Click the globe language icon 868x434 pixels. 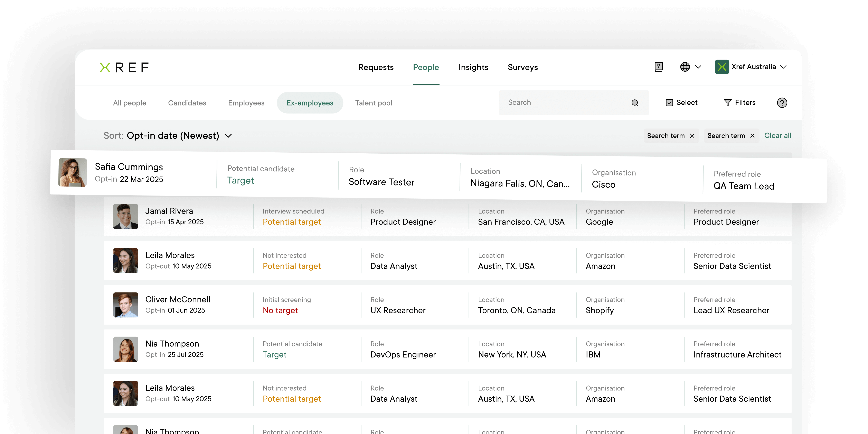[x=685, y=67]
